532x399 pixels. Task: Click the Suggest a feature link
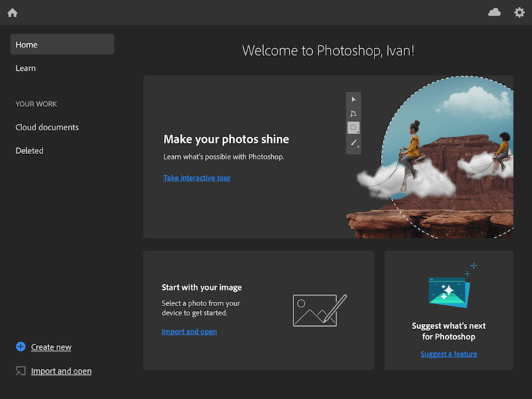[x=448, y=354]
